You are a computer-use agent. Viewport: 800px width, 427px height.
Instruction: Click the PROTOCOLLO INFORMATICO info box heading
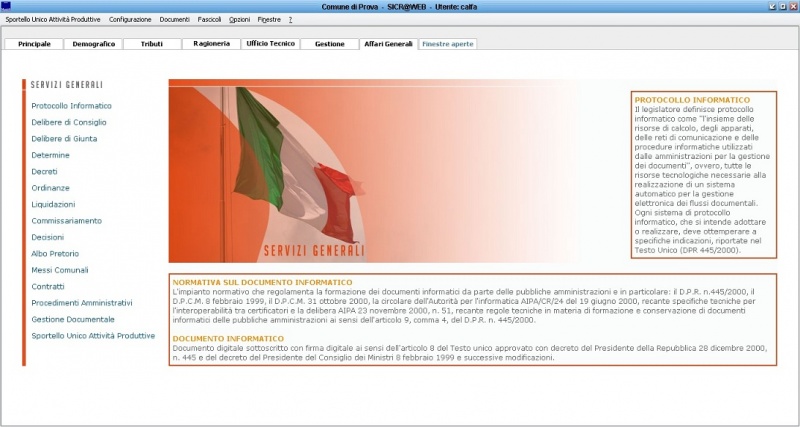tap(692, 100)
